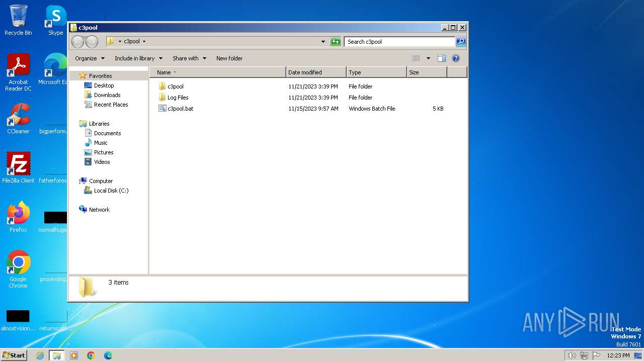Open Downloads in navigation pane
Viewport: 644px width, 362px height.
pyautogui.click(x=107, y=95)
